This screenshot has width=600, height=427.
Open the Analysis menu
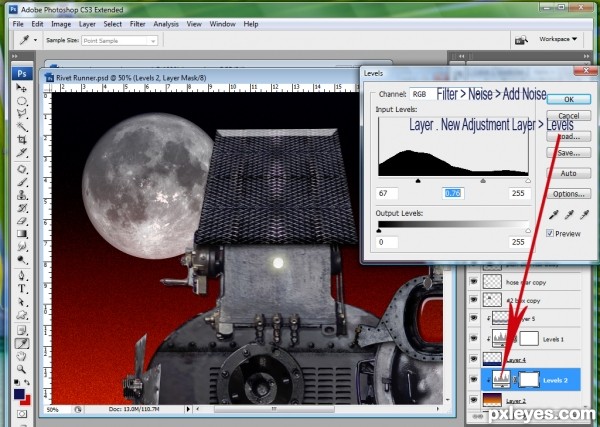tap(166, 24)
